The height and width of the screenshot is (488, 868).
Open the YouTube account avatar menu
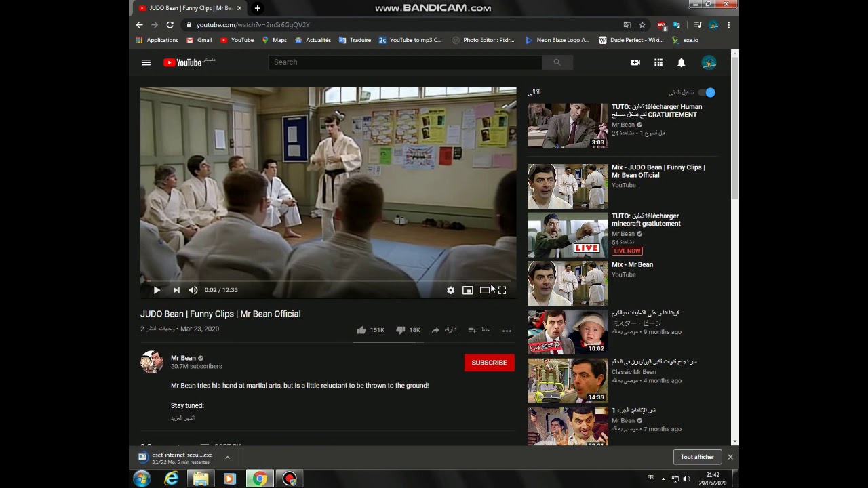[709, 62]
